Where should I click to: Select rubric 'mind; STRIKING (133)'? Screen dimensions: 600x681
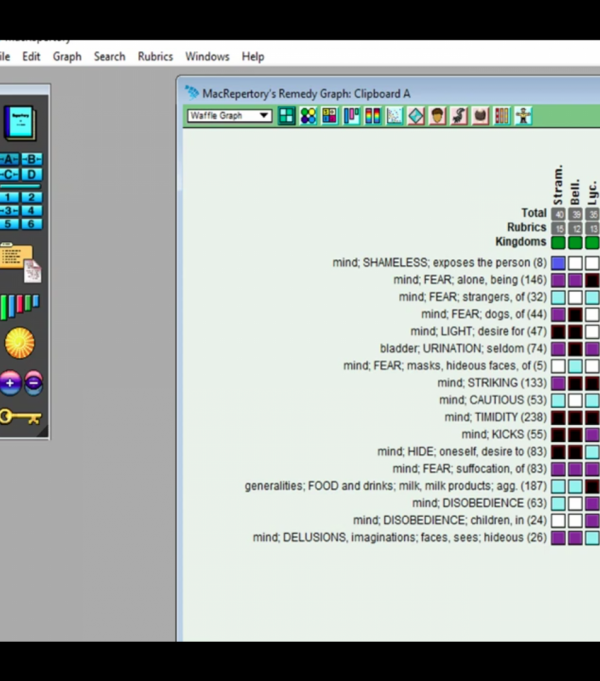tap(492, 383)
